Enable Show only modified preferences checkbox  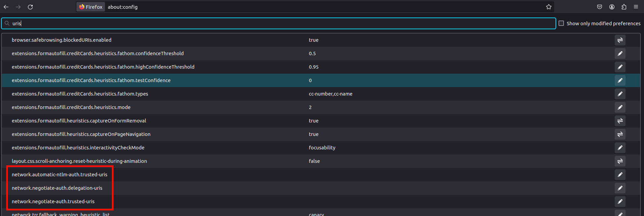(561, 23)
